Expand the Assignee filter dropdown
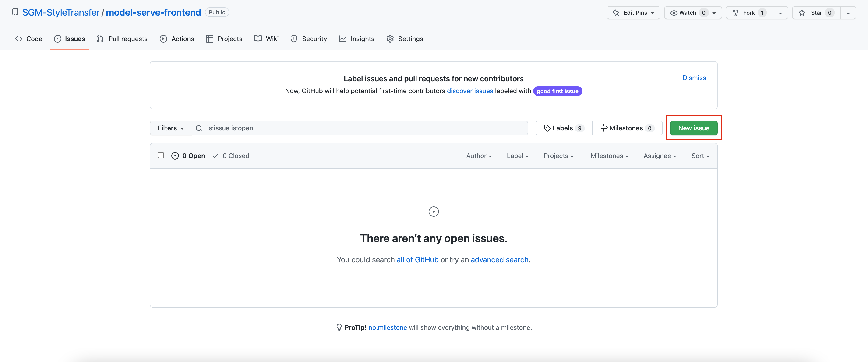This screenshot has width=868, height=362. (660, 156)
